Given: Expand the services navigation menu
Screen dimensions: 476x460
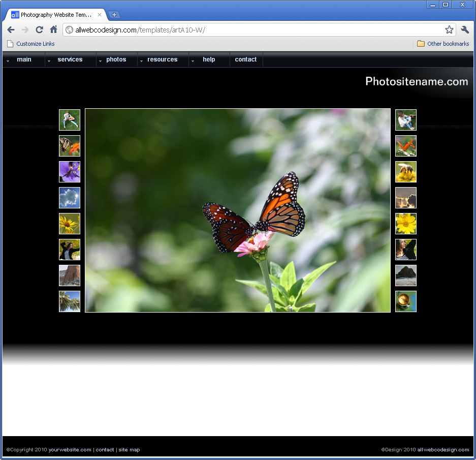Looking at the screenshot, I should pyautogui.click(x=70, y=59).
